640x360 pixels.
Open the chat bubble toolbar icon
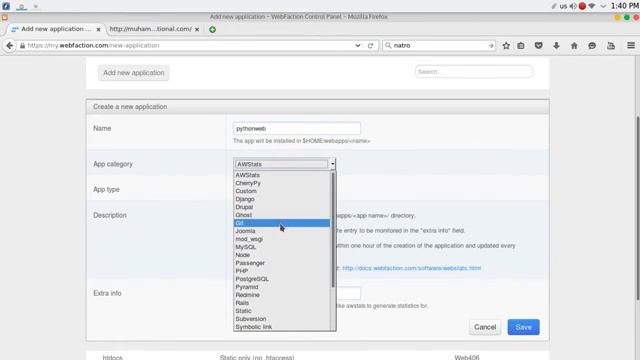pos(592,46)
